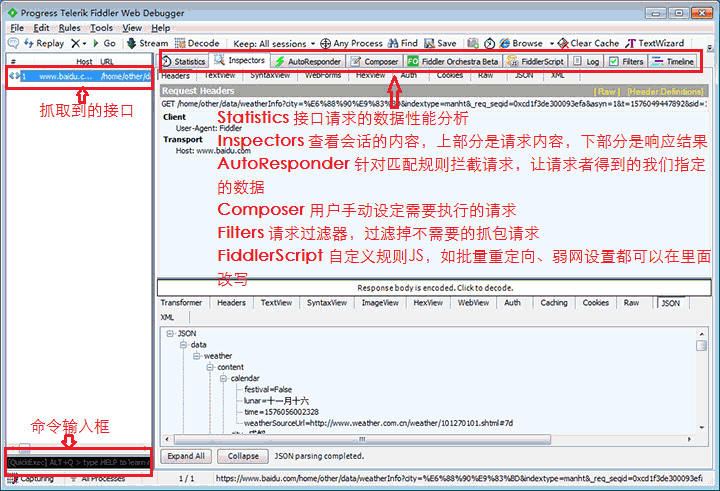The image size is (720, 491).
Task: Select the response HexView tab
Action: pos(428,303)
